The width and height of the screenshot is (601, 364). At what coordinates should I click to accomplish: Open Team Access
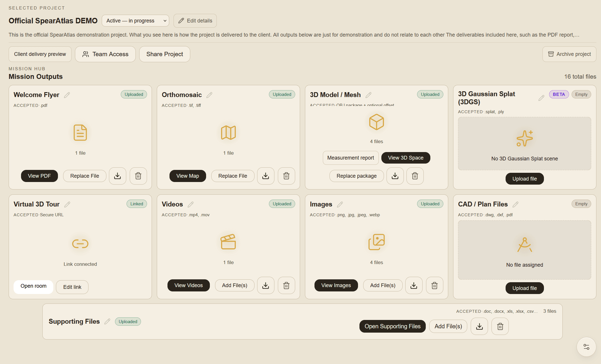[105, 54]
